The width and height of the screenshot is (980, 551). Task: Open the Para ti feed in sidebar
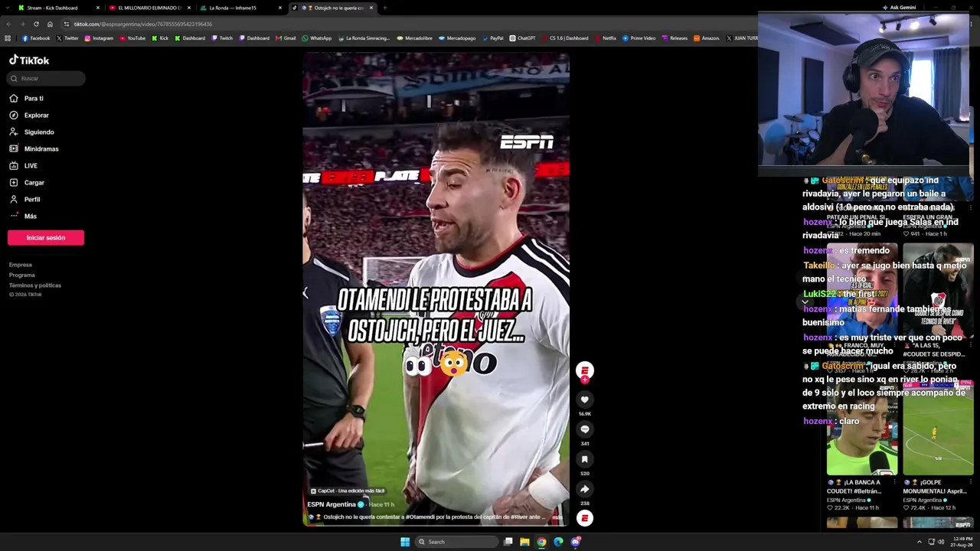click(27, 98)
